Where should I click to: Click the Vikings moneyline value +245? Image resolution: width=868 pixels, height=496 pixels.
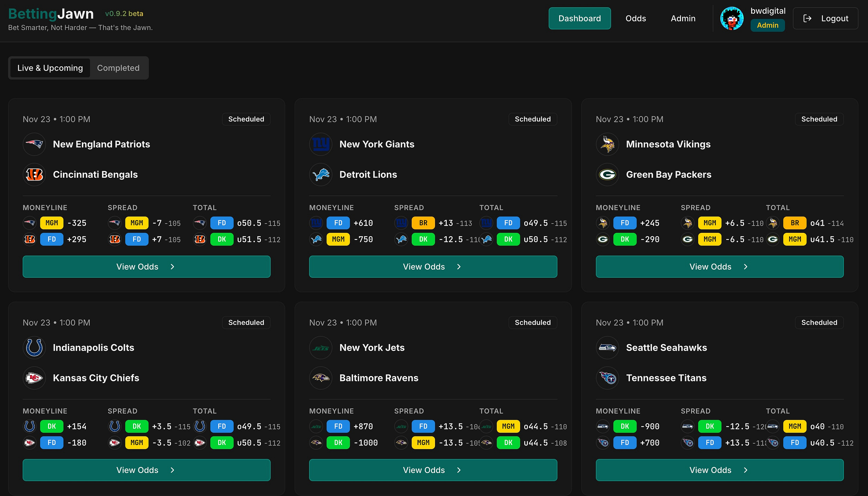(x=650, y=223)
